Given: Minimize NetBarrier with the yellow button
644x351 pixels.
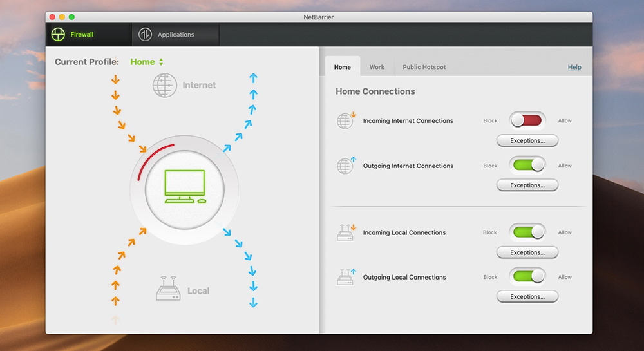Looking at the screenshot, I should coord(62,17).
